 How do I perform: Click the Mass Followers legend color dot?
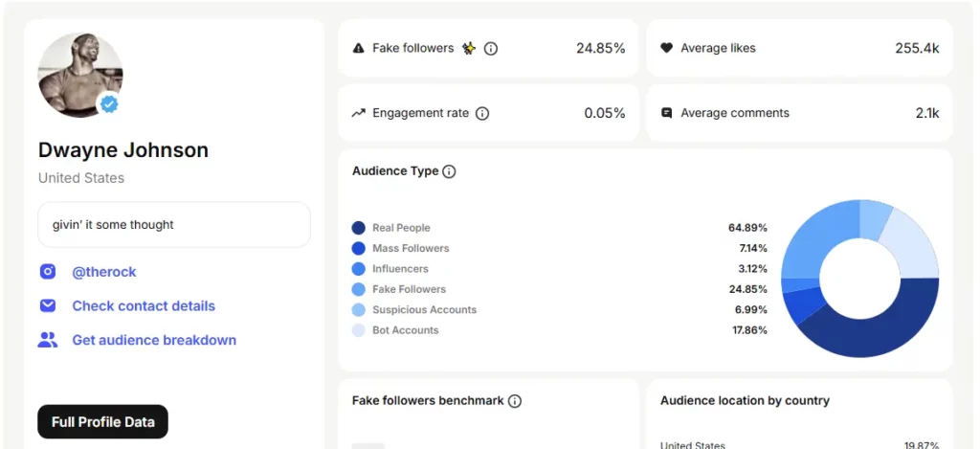tap(359, 248)
